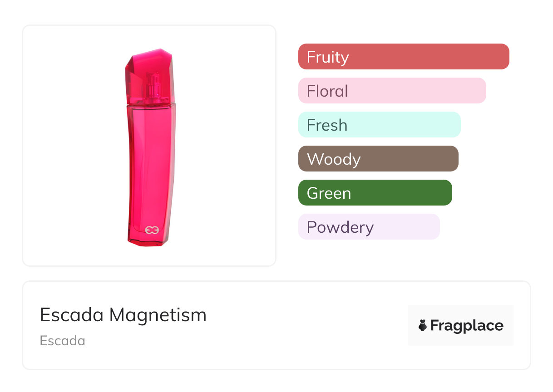Open the Escada Magnetism title
Viewport: 553px width, 392px height.
coord(123,315)
